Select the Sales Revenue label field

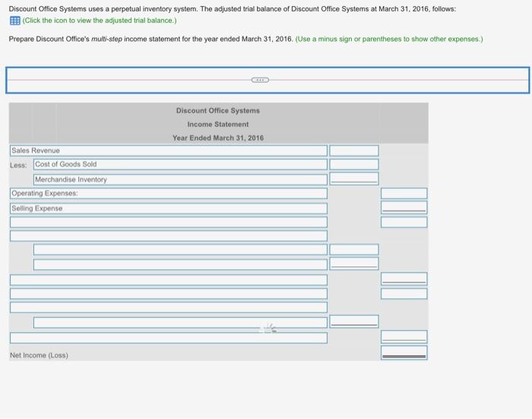[x=169, y=151]
